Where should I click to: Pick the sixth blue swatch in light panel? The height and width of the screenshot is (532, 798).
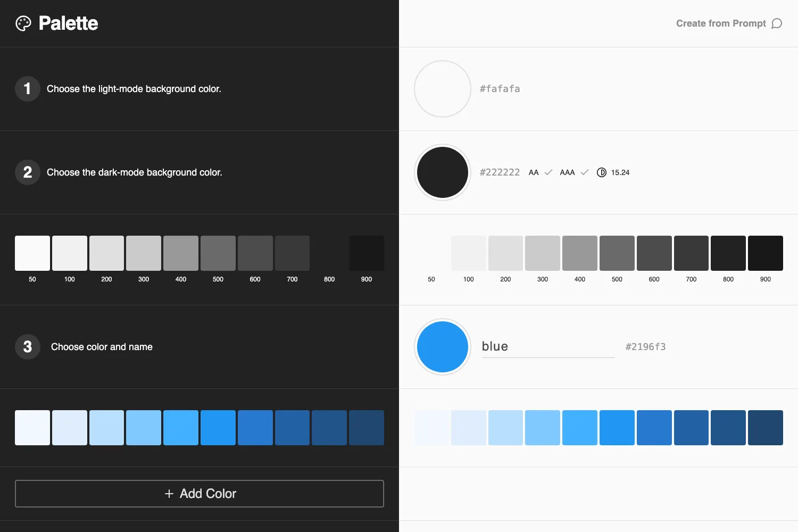(x=617, y=428)
